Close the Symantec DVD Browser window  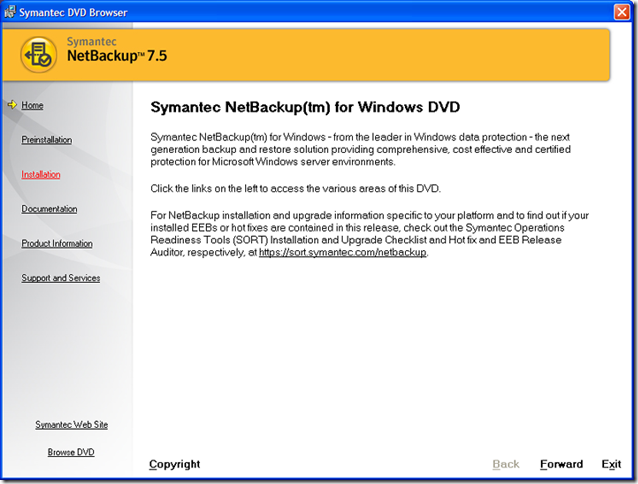(x=622, y=12)
